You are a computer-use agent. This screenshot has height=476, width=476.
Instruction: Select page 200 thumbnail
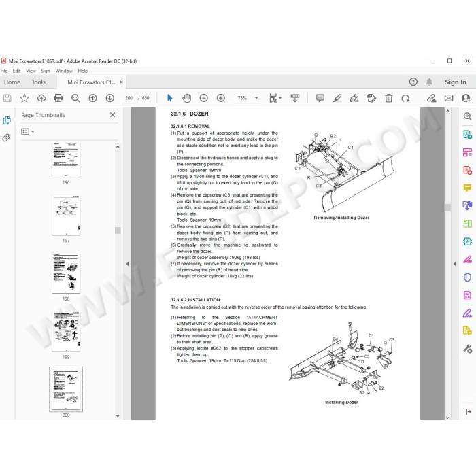(x=66, y=389)
